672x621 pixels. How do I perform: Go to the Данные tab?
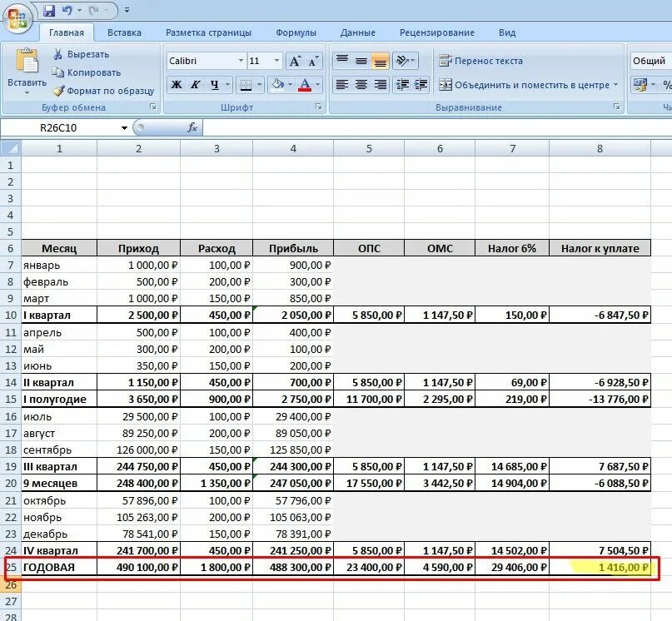[357, 32]
